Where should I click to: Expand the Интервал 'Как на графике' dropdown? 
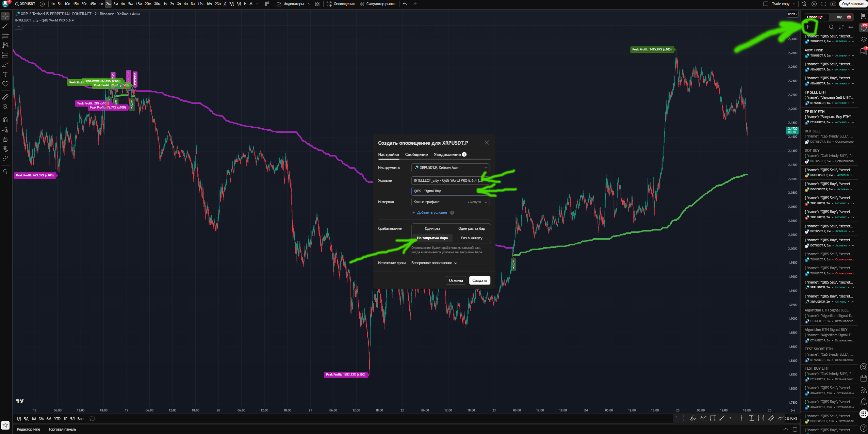(x=450, y=202)
